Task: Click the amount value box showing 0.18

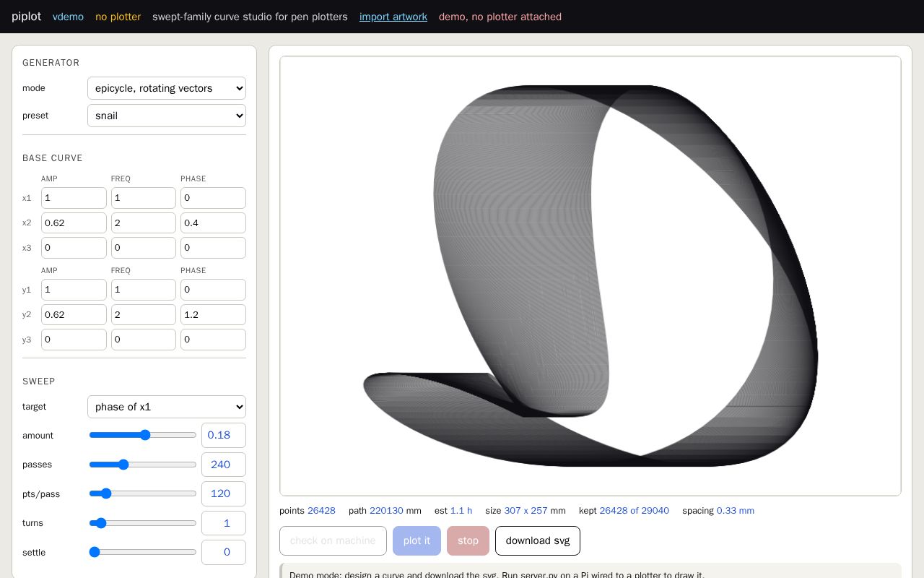Action: [224, 435]
